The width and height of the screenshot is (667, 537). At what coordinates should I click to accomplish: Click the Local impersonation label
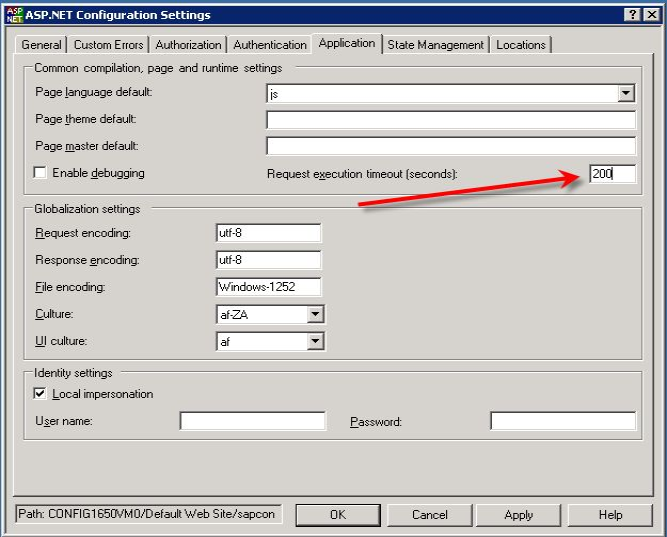point(103,394)
